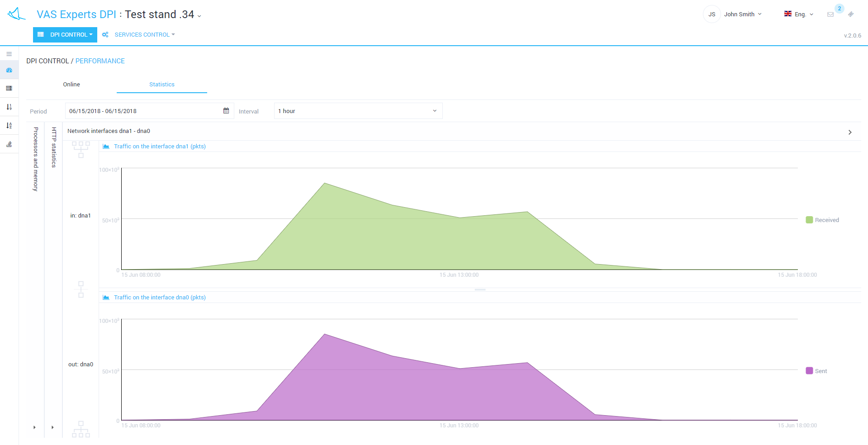Click the alphabetical sort A-Z sidebar icon
The image size is (868, 445).
[x=9, y=126]
